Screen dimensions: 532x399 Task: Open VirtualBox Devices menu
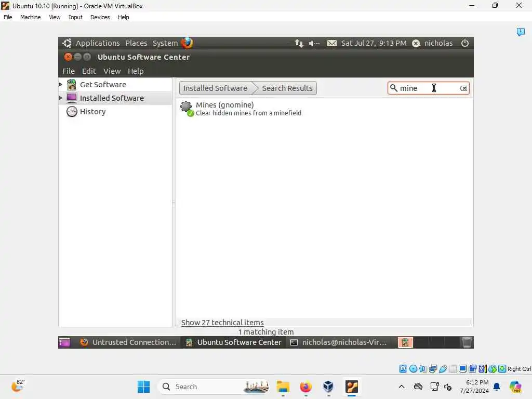[100, 17]
